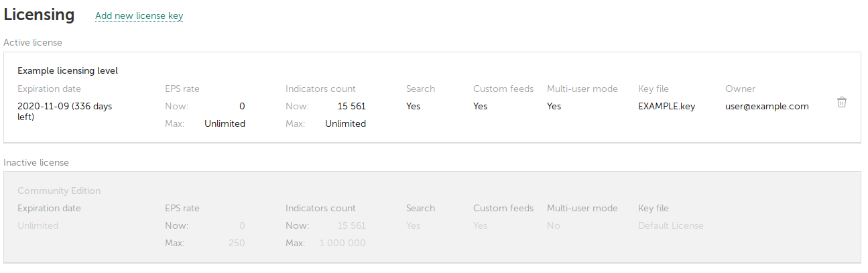Select the Search header in active license
This screenshot has width=868, height=273.
coord(420,89)
